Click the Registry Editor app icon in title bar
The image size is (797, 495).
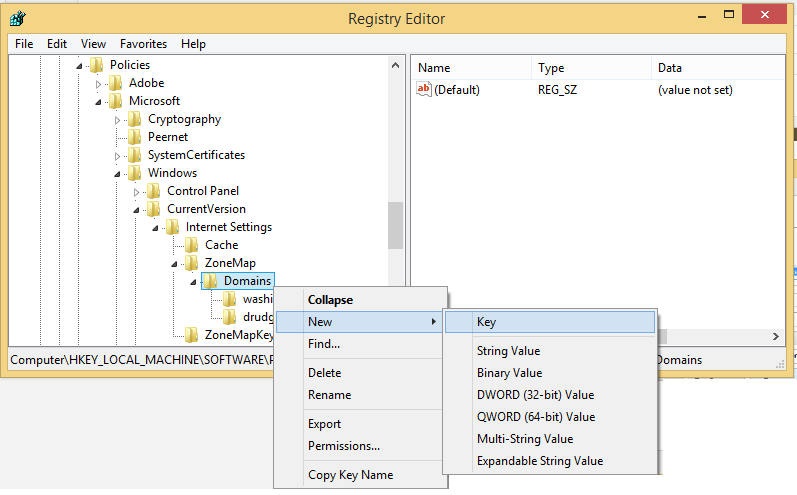click(18, 18)
